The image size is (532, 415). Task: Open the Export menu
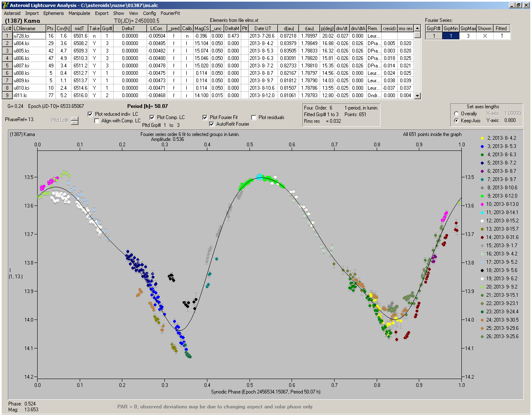[x=102, y=13]
